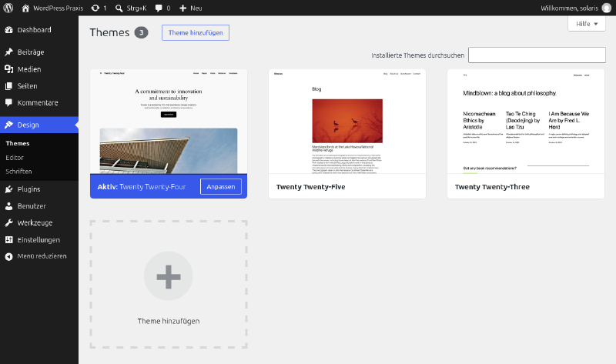616x364 pixels.
Task: Open the Werkzeuge menu item
Action: (x=39, y=222)
